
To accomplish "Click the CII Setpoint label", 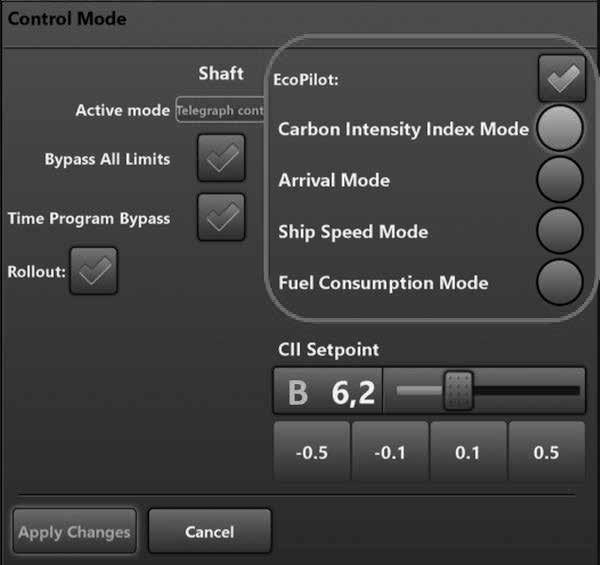I will click(328, 349).
